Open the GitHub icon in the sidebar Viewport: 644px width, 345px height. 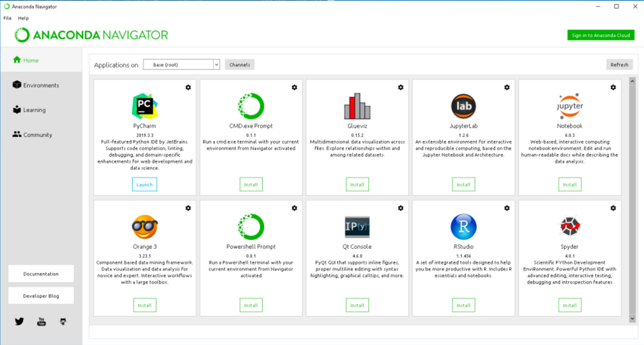coord(63,321)
